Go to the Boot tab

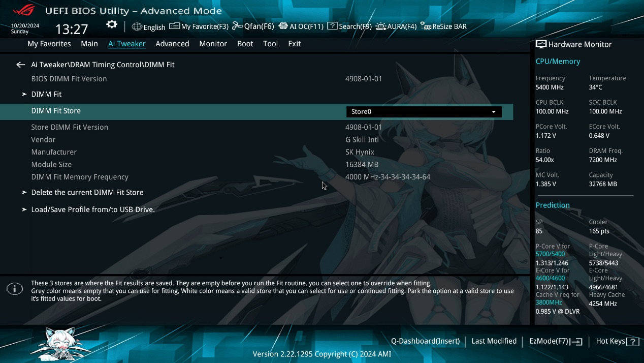coord(245,44)
